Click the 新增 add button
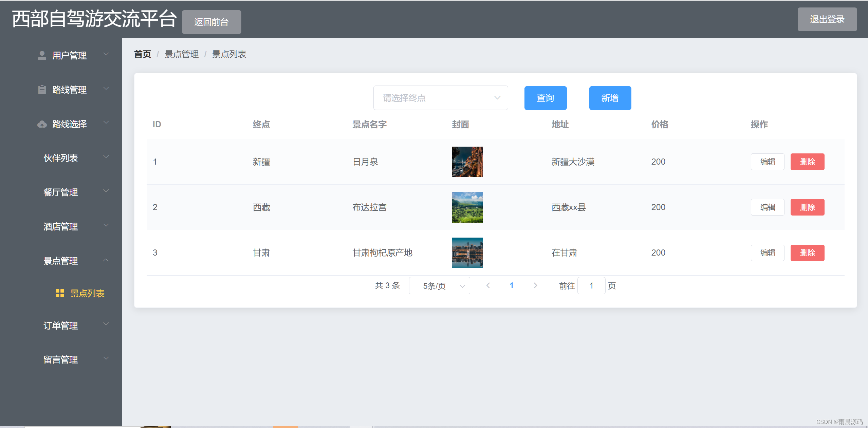The height and width of the screenshot is (428, 868). 610,98
